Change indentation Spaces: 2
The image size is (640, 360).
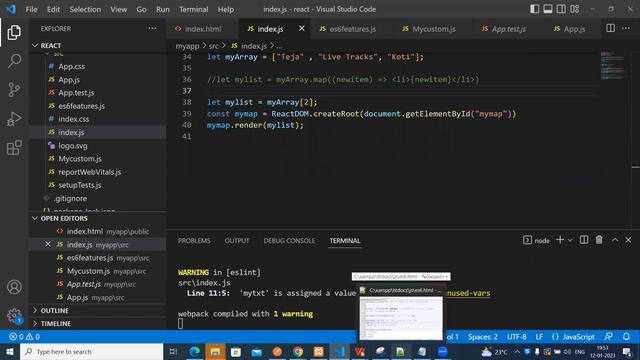(x=483, y=337)
